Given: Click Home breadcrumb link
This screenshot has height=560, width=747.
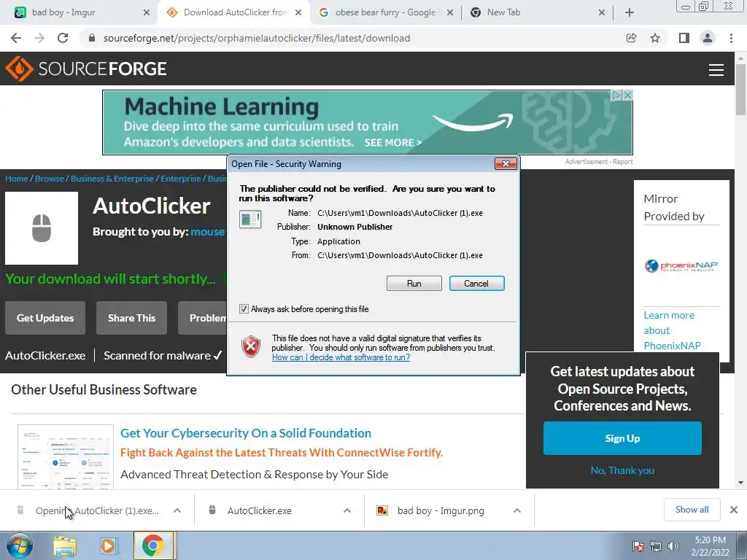Looking at the screenshot, I should click(17, 179).
